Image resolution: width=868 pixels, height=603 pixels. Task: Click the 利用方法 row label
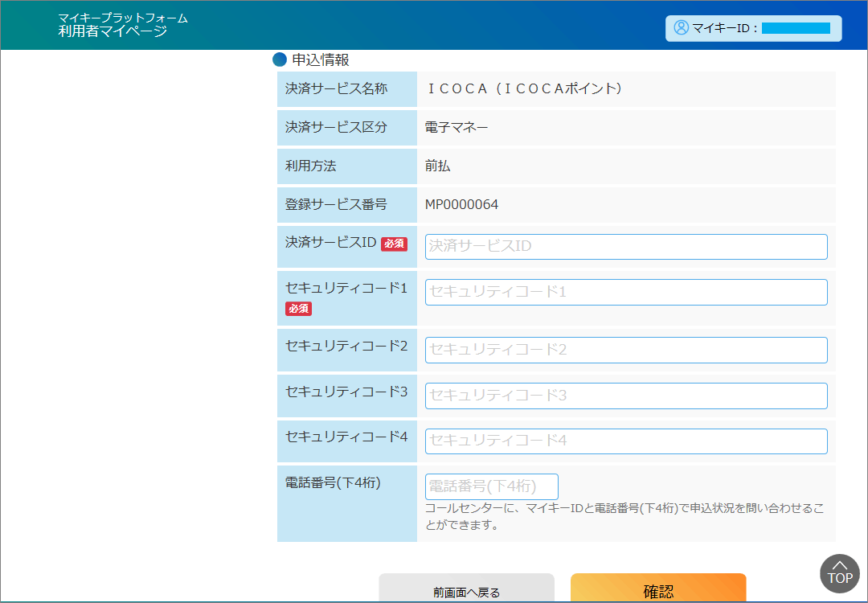pyautogui.click(x=310, y=166)
